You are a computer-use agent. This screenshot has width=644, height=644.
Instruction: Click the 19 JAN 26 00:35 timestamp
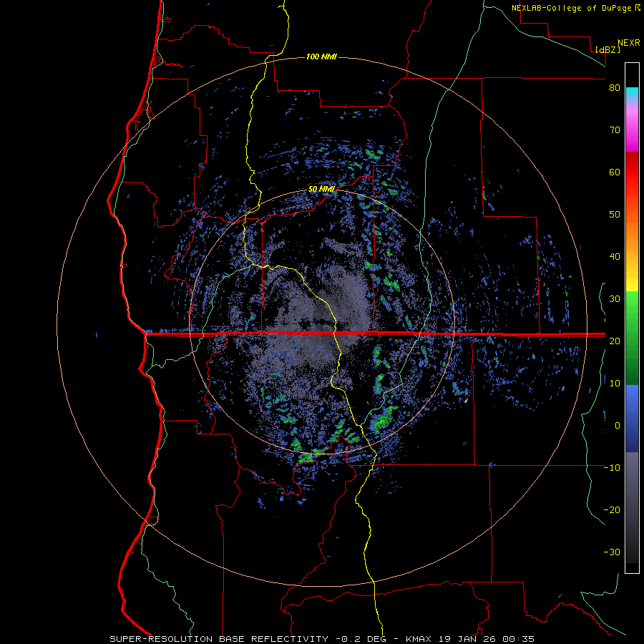486,639
